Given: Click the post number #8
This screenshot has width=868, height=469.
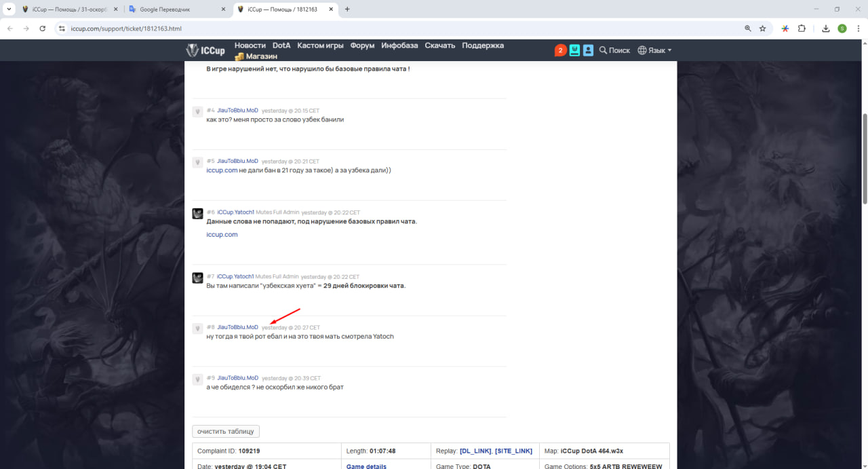Looking at the screenshot, I should [x=210, y=327].
